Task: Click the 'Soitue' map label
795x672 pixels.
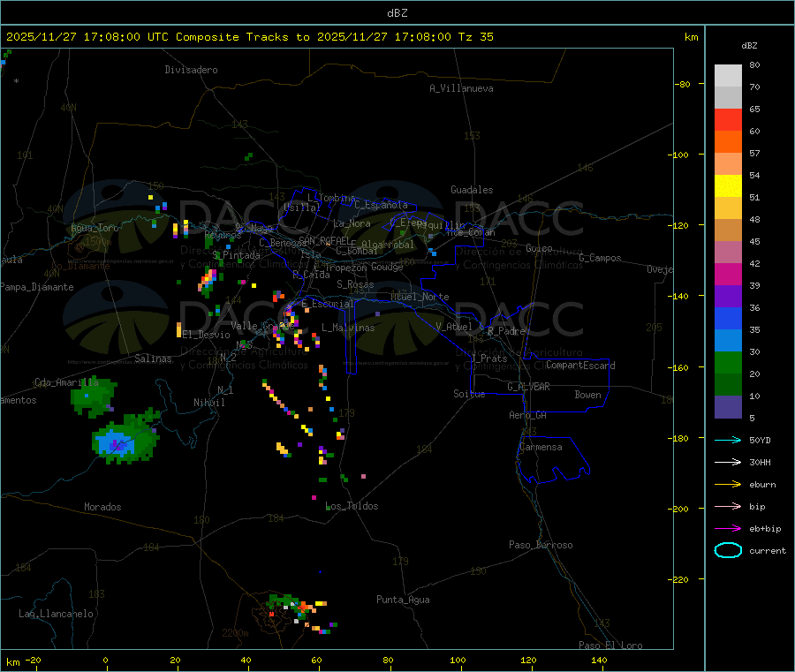Action: [x=469, y=394]
